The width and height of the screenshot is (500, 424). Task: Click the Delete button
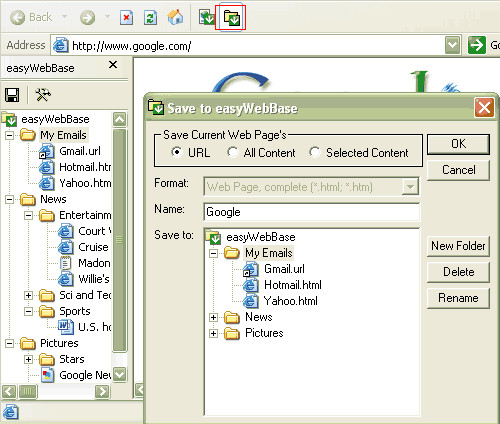tap(458, 272)
